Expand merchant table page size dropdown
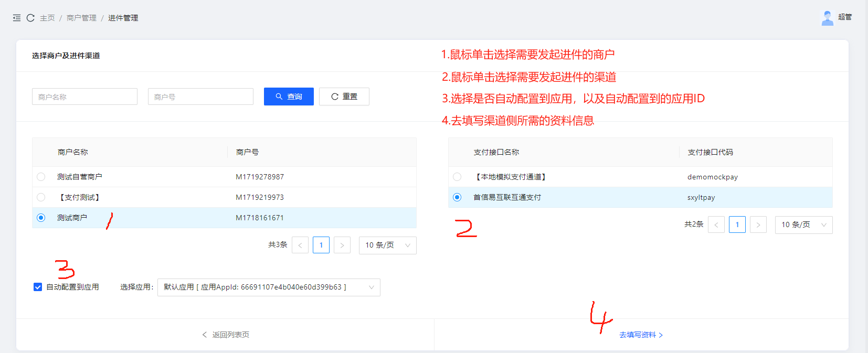 [x=387, y=245]
